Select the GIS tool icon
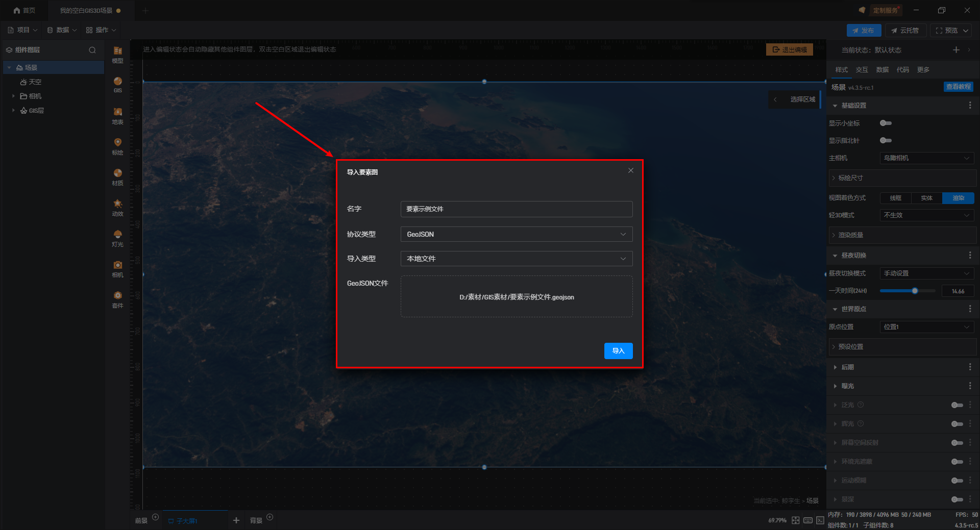This screenshot has width=980, height=530. tap(117, 84)
